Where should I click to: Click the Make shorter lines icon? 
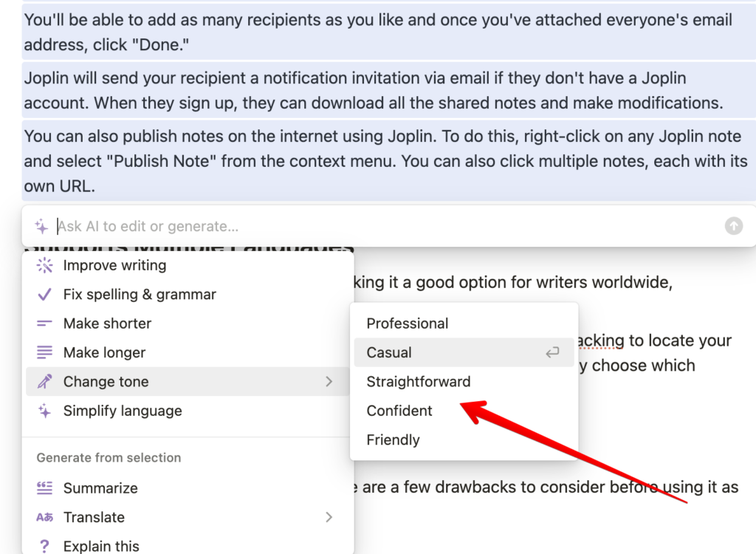coord(44,324)
